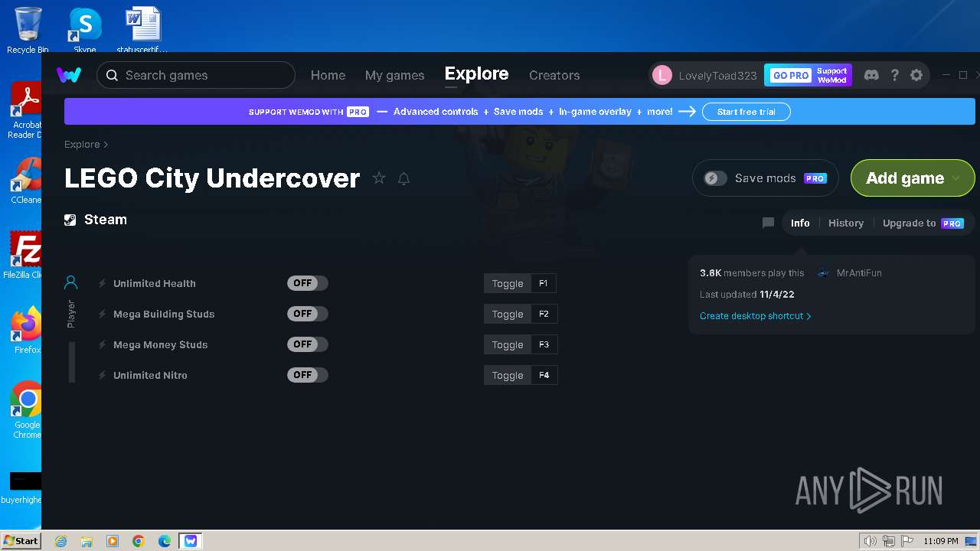Open the History tab
Viewport: 980px width, 551px height.
pyautogui.click(x=846, y=223)
